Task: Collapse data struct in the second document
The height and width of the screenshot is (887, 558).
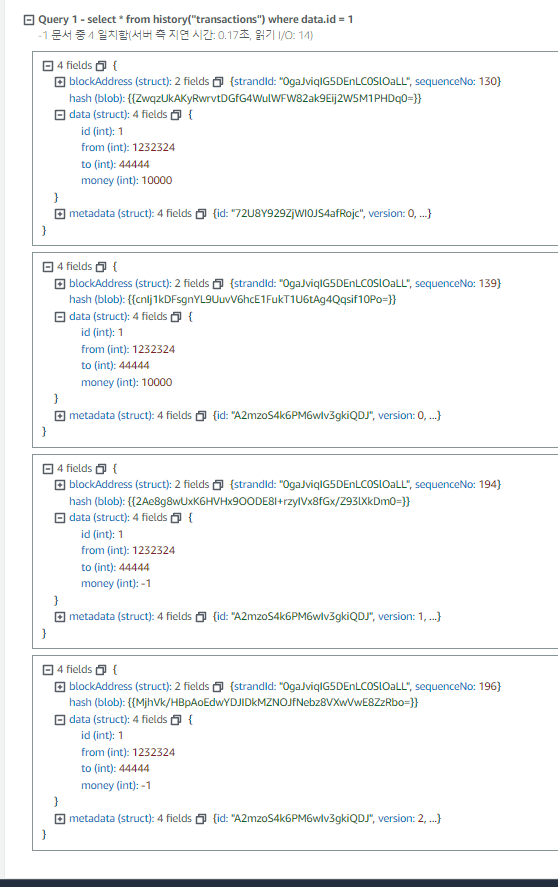Action: 60,317
